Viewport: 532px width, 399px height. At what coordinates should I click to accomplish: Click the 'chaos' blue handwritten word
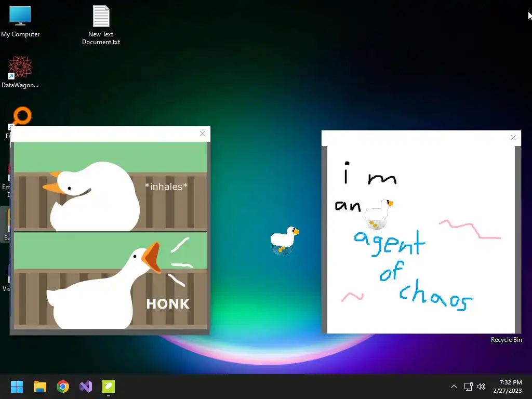click(436, 296)
